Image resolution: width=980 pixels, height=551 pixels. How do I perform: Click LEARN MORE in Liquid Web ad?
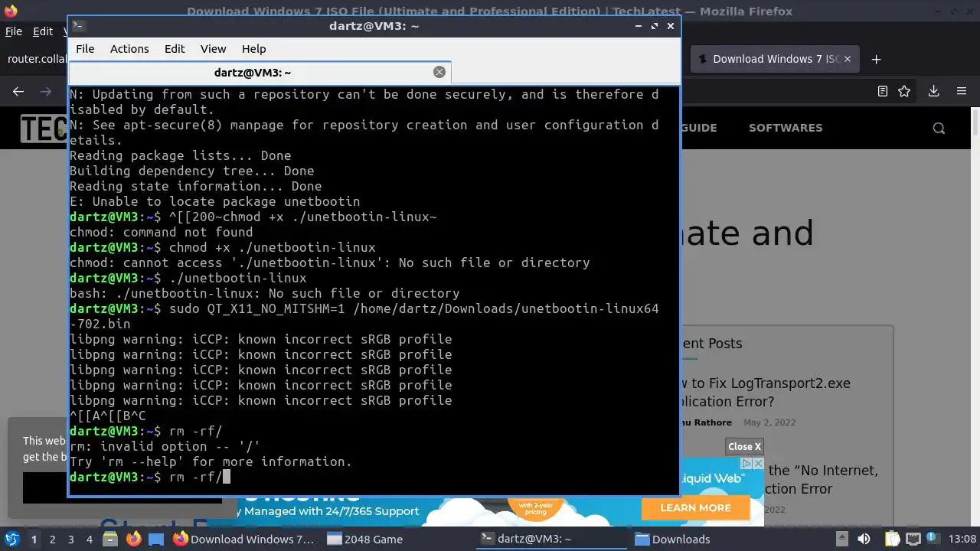click(695, 507)
